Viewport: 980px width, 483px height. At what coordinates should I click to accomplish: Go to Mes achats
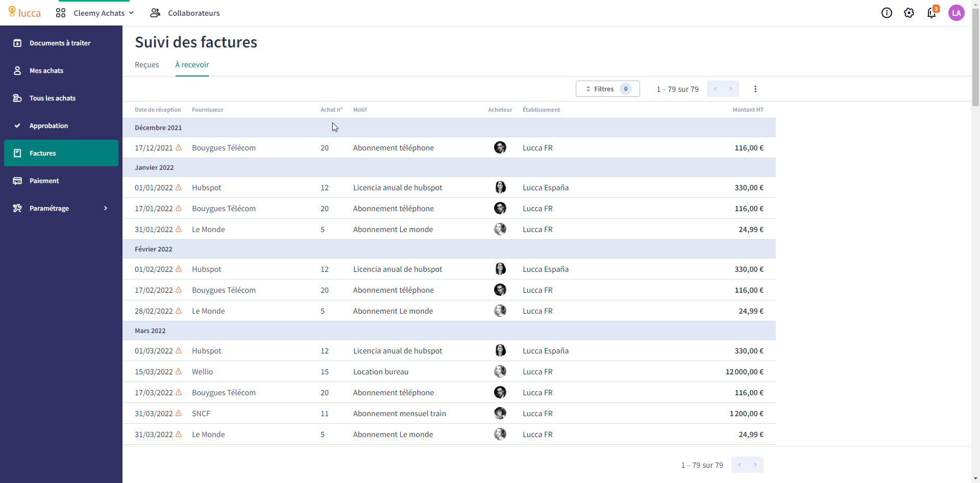(61, 70)
